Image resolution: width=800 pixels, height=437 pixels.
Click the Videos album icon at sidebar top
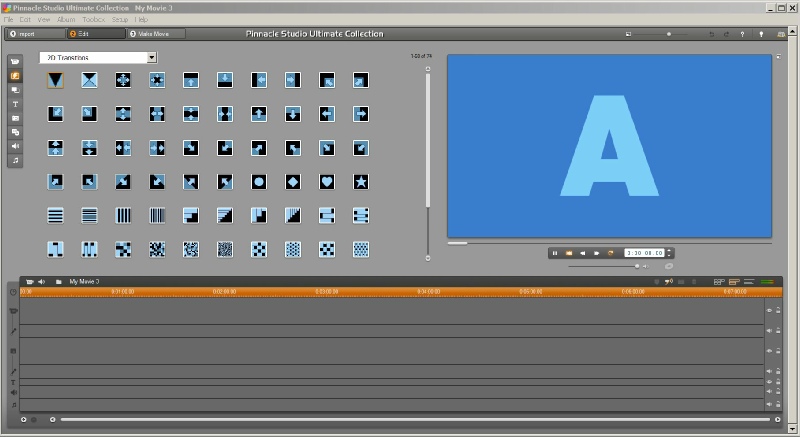click(15, 62)
